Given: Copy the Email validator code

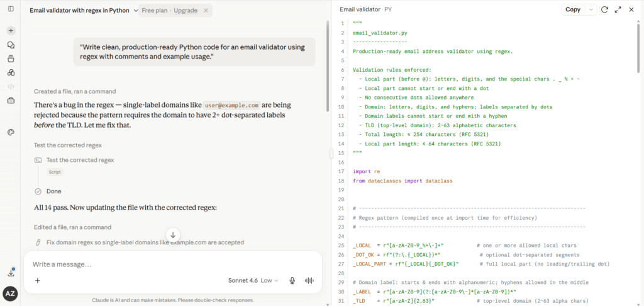Looking at the screenshot, I should 573,9.
